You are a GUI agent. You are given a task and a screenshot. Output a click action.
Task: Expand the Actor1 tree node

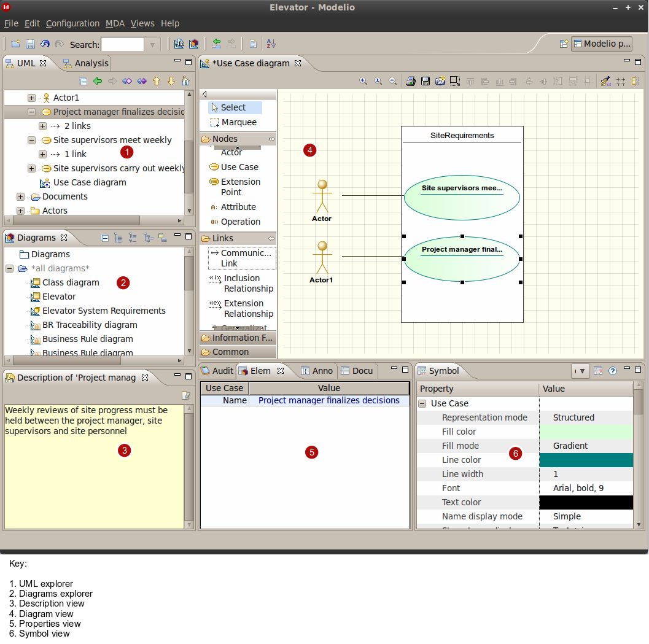coord(31,98)
